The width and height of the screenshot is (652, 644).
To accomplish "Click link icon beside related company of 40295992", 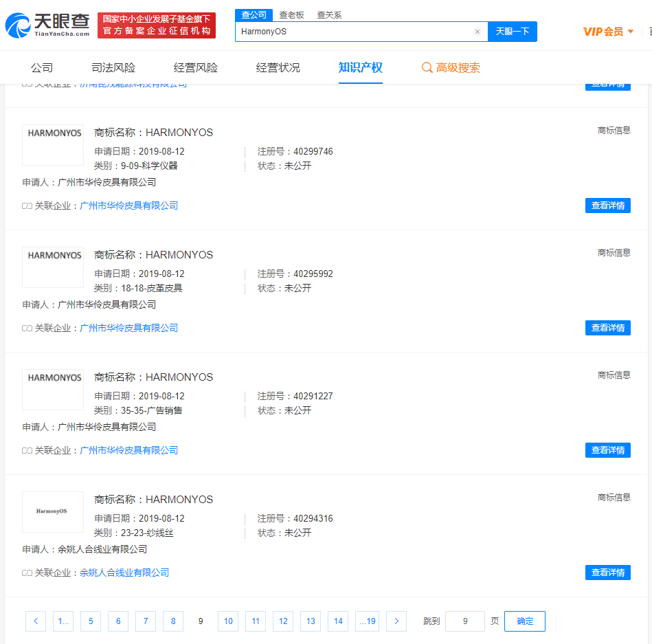I will click(27, 329).
